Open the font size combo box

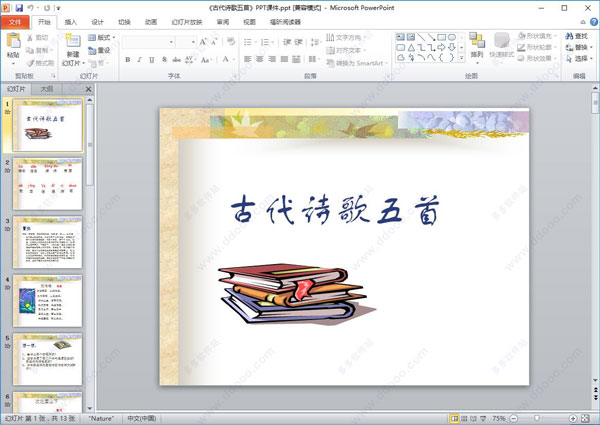(186, 42)
